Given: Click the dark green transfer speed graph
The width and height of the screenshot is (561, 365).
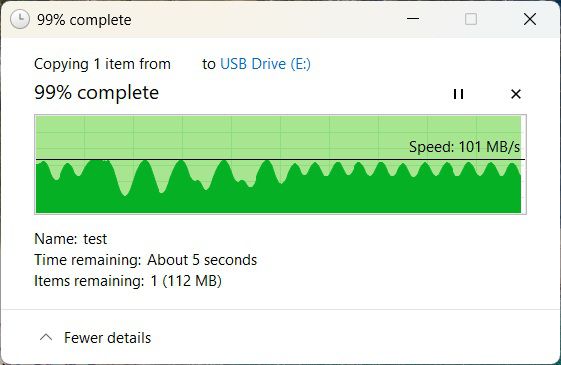Looking at the screenshot, I should (x=278, y=197).
